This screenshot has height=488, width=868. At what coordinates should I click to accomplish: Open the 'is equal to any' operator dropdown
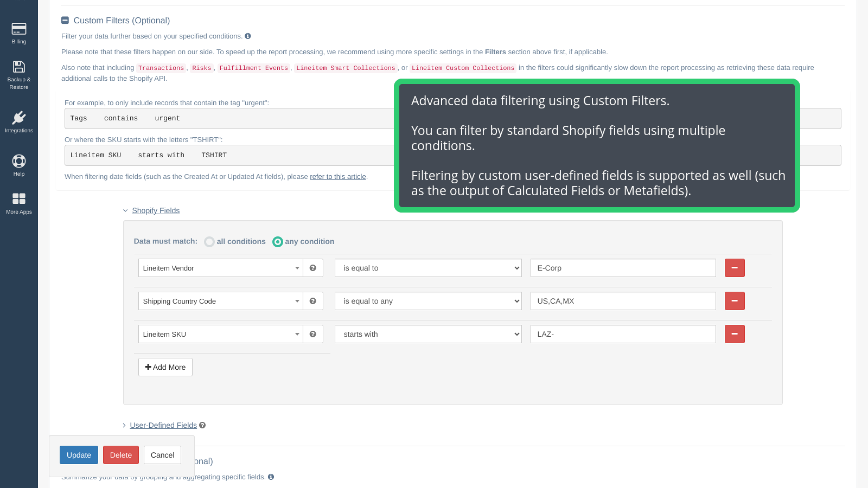pyautogui.click(x=428, y=301)
